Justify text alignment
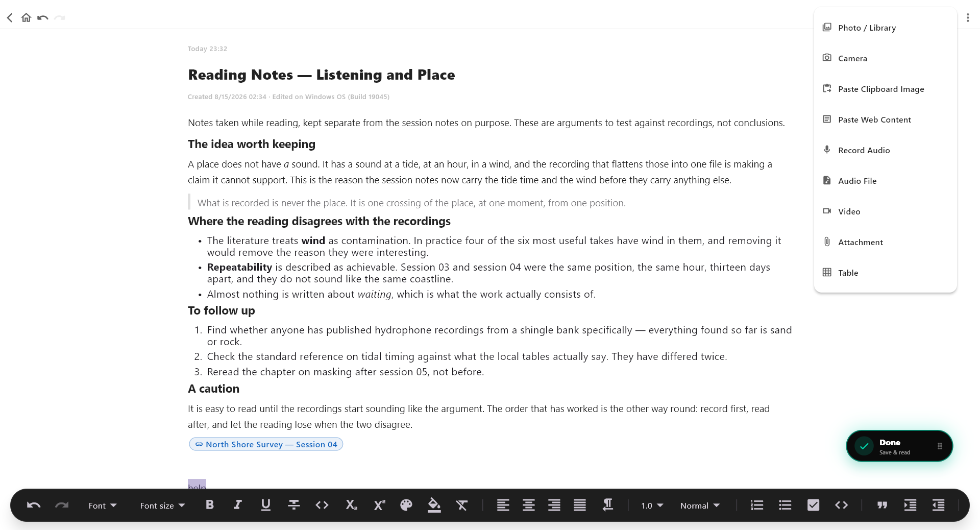This screenshot has height=530, width=980. pyautogui.click(x=580, y=505)
